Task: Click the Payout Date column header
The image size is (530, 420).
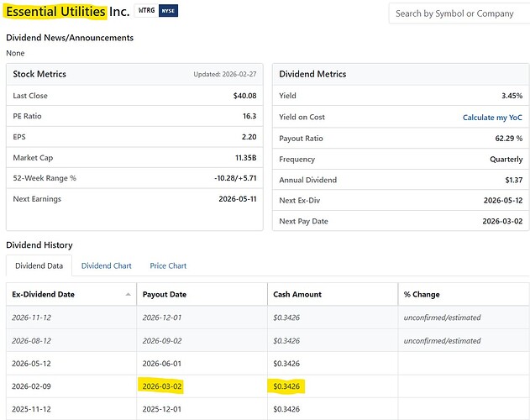Action: point(165,295)
